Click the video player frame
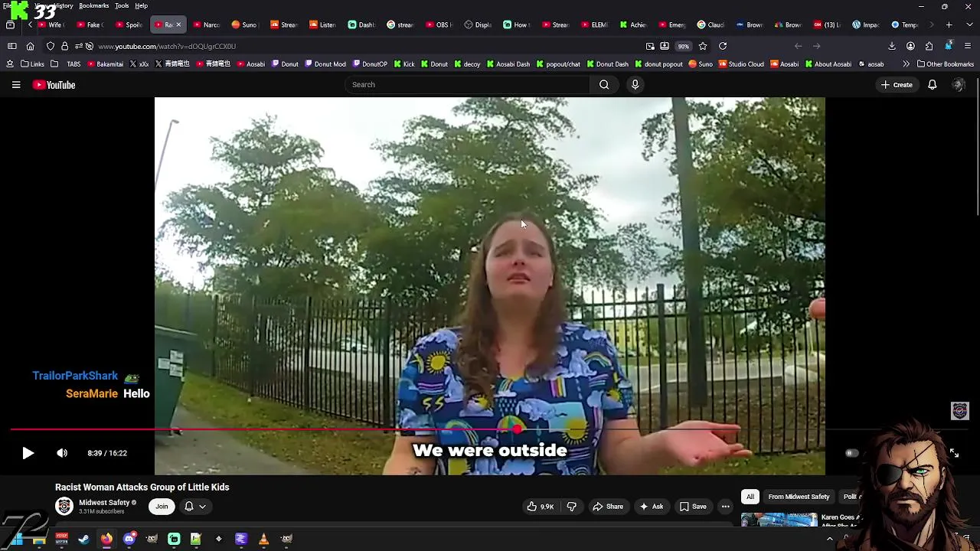The image size is (980, 551). click(490, 285)
